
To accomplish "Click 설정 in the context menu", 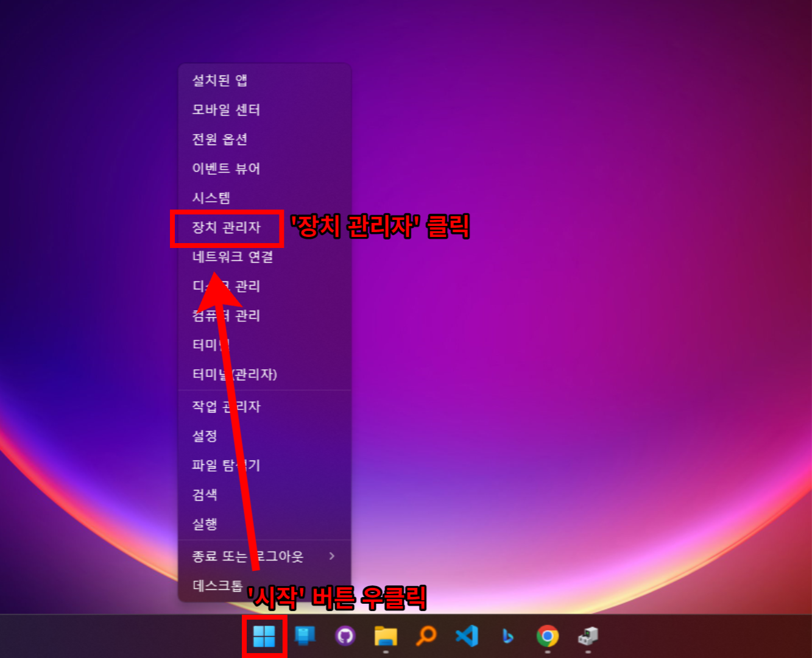I will [205, 436].
